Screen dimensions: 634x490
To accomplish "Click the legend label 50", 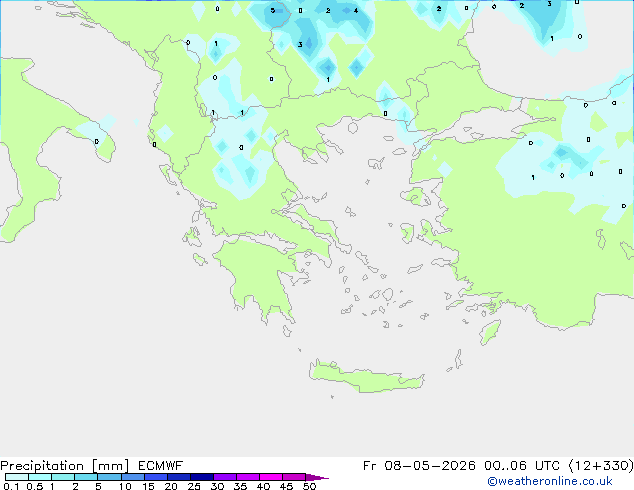I will click(309, 486).
